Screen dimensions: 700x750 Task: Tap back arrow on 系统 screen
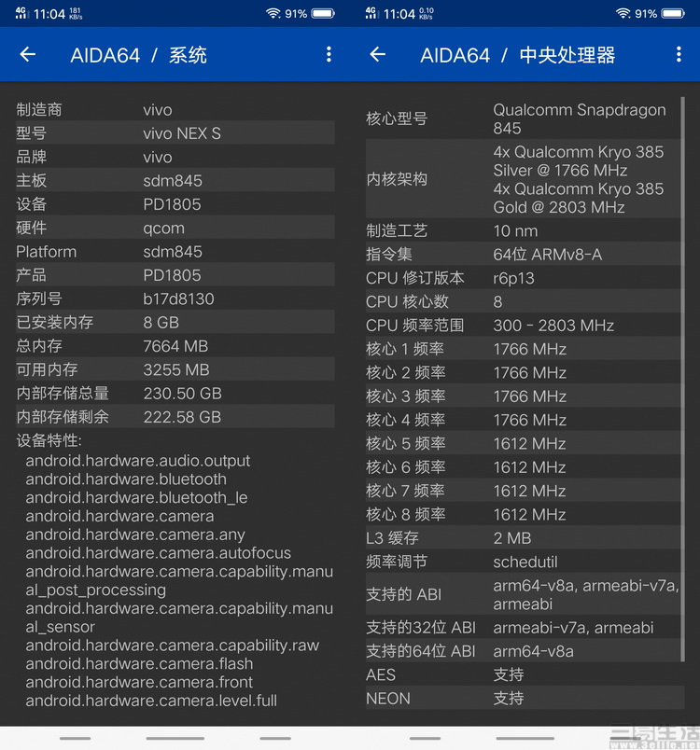28,55
